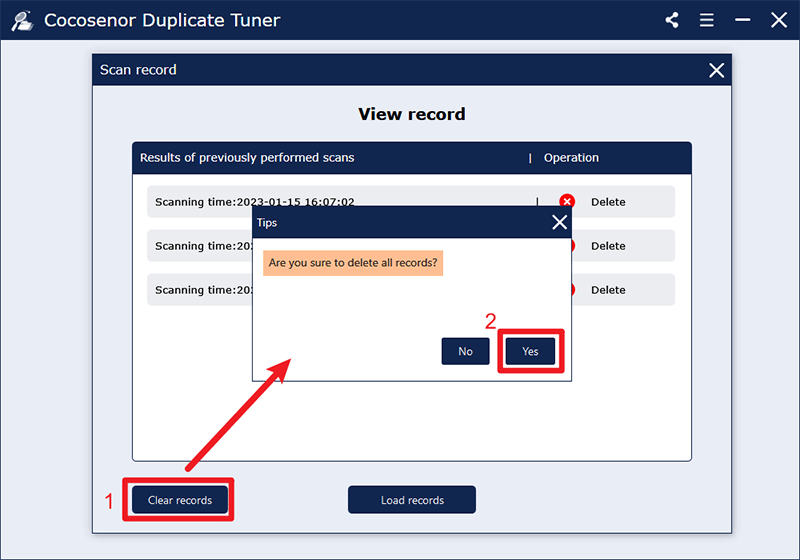Click the Scan record dialog title
Screen dimensions: 800x560
tap(138, 70)
